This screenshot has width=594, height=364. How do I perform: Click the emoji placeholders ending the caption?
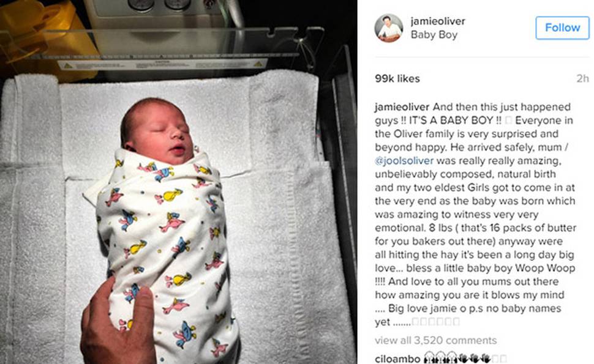coord(435,322)
